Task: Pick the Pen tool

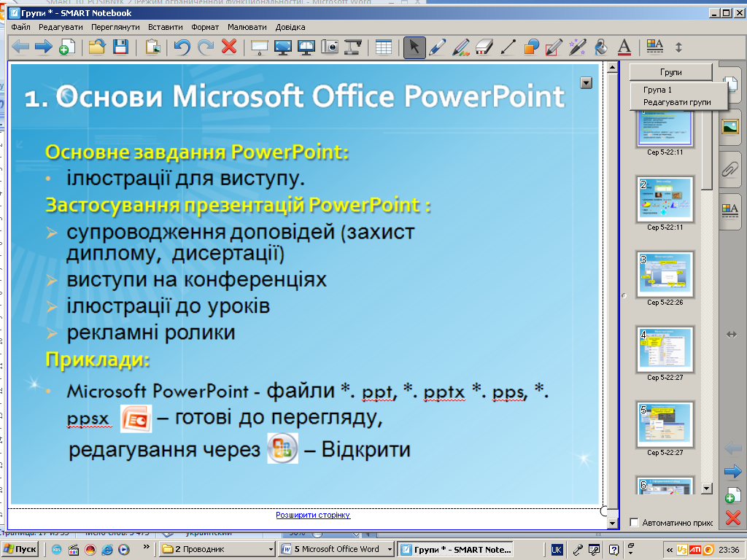Action: pos(438,47)
